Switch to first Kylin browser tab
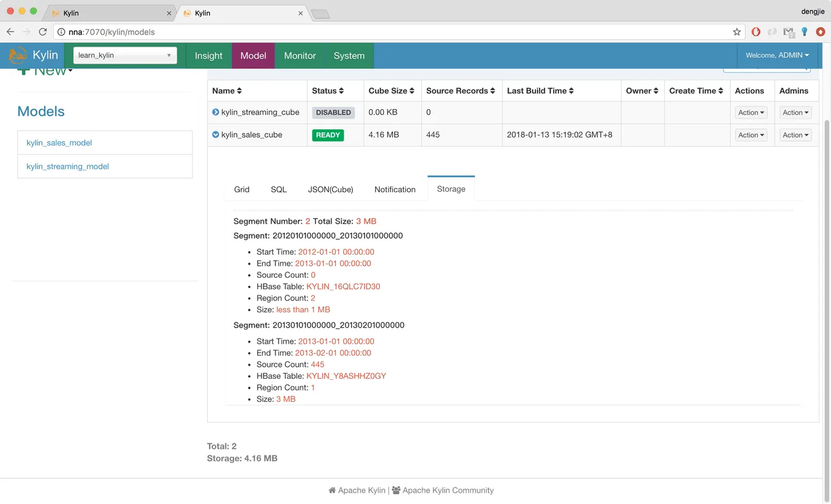Image resolution: width=831 pixels, height=504 pixels. (110, 13)
